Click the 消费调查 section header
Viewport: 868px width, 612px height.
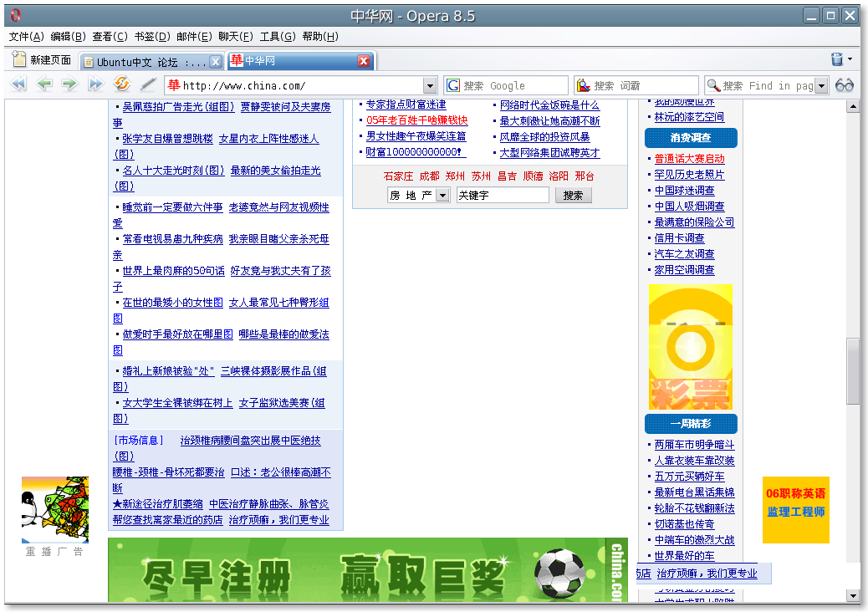pyautogui.click(x=691, y=138)
